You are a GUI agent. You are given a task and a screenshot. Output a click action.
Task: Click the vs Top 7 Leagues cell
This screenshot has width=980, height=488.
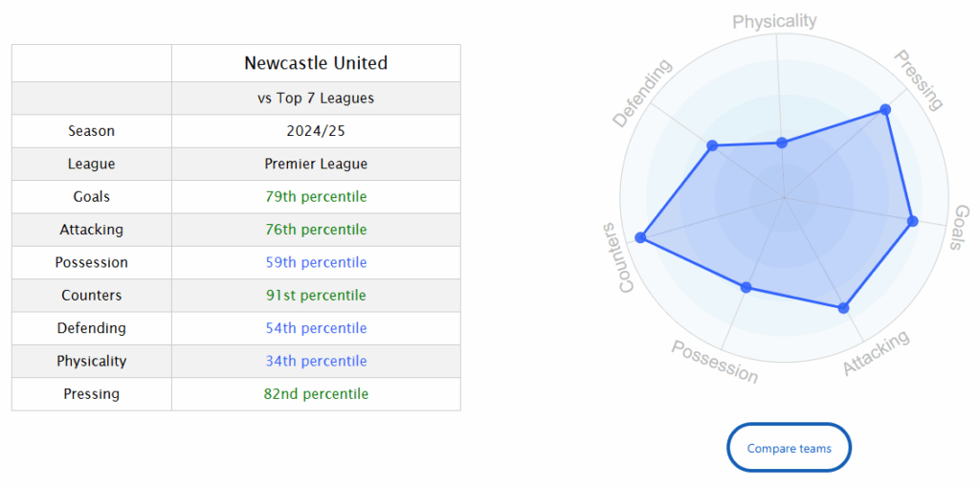pyautogui.click(x=316, y=99)
